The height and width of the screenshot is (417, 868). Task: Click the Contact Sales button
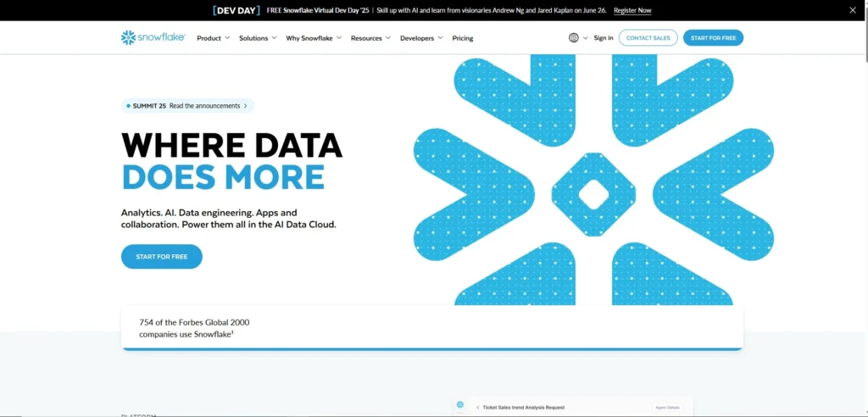click(x=648, y=37)
